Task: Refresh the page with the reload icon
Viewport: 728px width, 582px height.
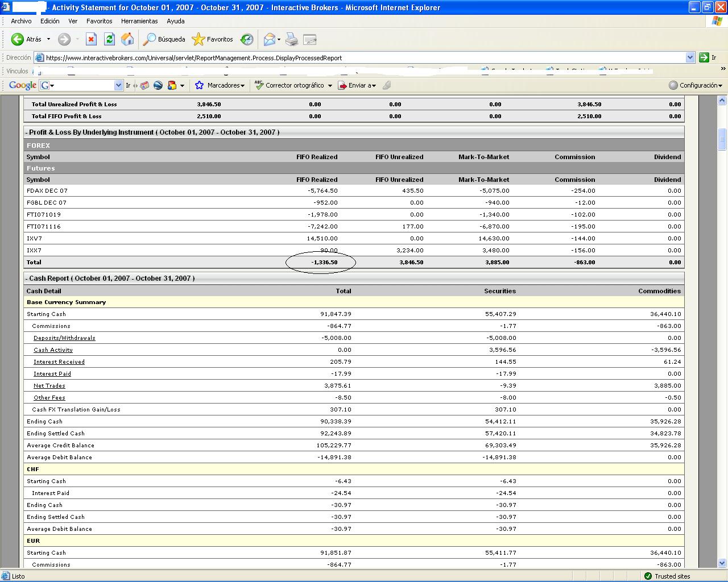Action: click(109, 39)
